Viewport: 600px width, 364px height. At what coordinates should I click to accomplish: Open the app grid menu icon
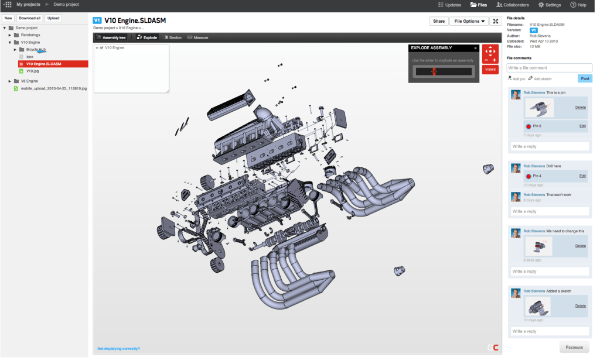8,5
